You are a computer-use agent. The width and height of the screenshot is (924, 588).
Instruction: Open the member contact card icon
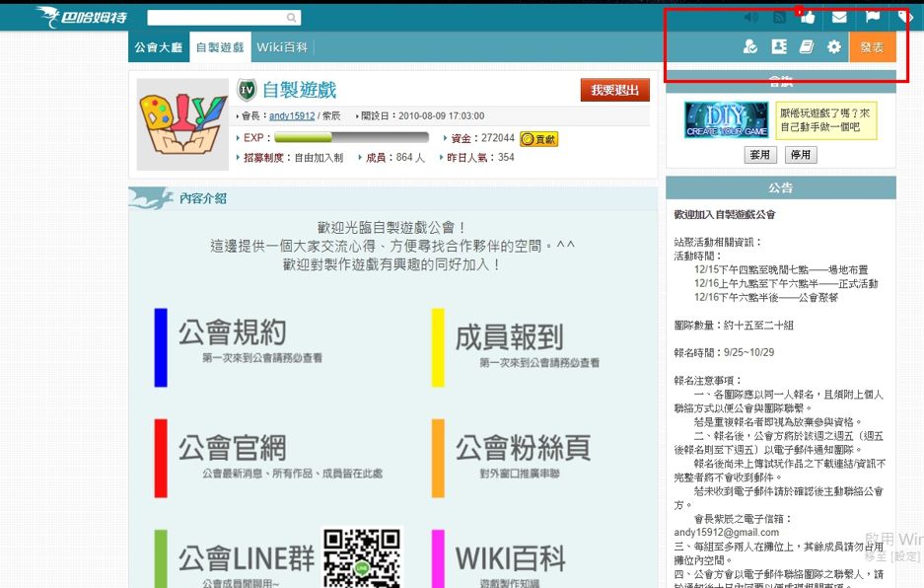point(779,47)
